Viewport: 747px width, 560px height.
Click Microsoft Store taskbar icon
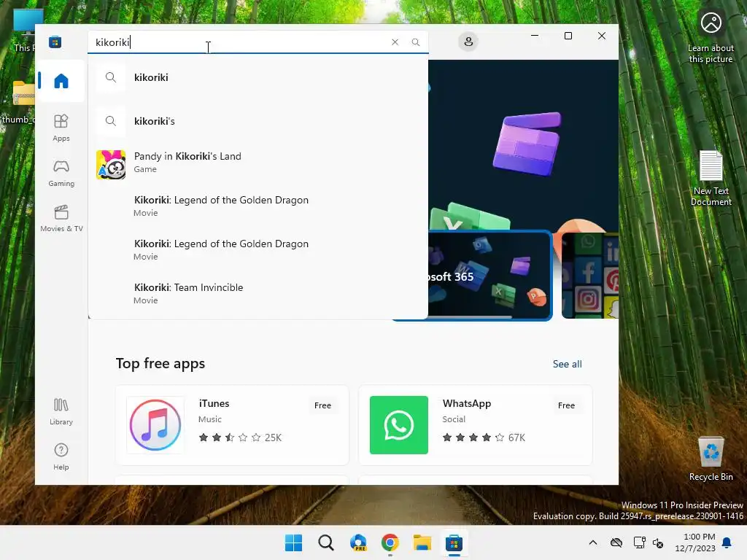coord(454,542)
